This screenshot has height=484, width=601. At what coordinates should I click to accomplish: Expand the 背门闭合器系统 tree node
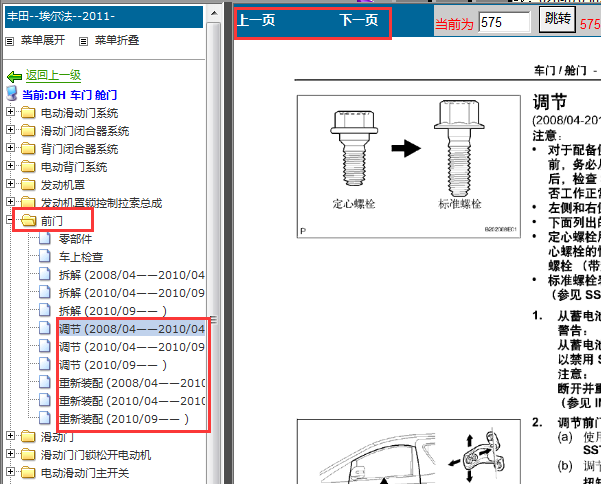[x=10, y=148]
